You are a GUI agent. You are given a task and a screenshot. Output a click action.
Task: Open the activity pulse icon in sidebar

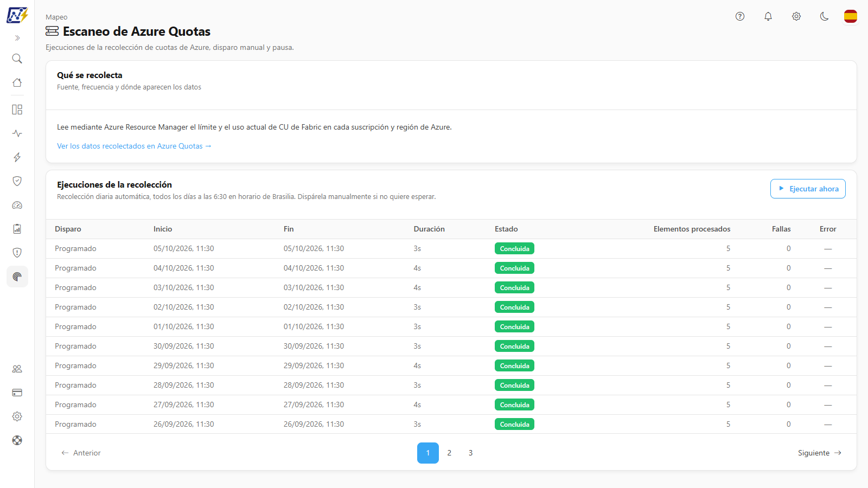pyautogui.click(x=17, y=133)
